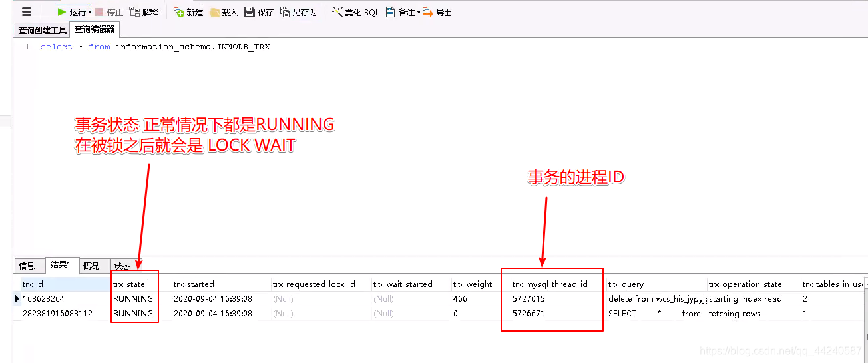Click the 载入 load button

[224, 12]
